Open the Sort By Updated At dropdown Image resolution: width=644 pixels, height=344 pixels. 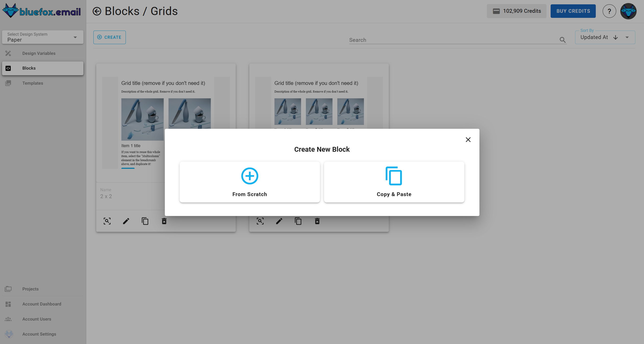click(x=605, y=37)
